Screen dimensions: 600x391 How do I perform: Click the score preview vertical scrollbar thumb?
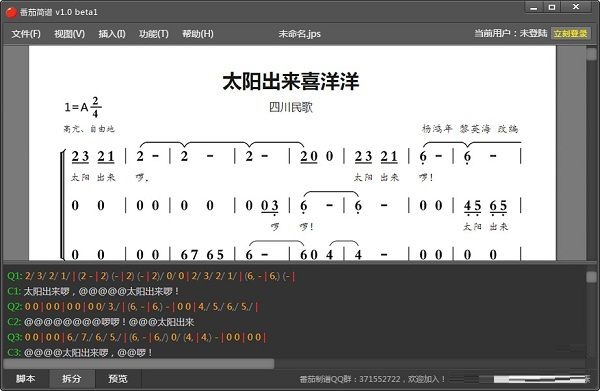pyautogui.click(x=591, y=54)
